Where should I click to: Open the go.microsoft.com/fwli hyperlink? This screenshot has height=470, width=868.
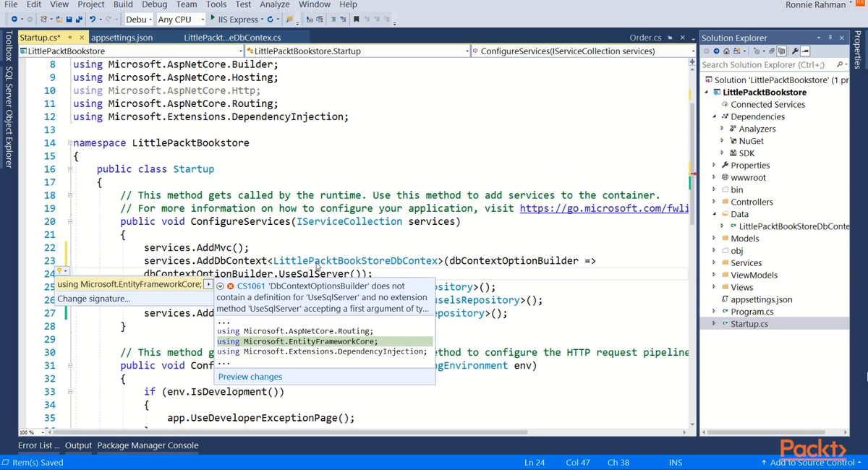604,208
